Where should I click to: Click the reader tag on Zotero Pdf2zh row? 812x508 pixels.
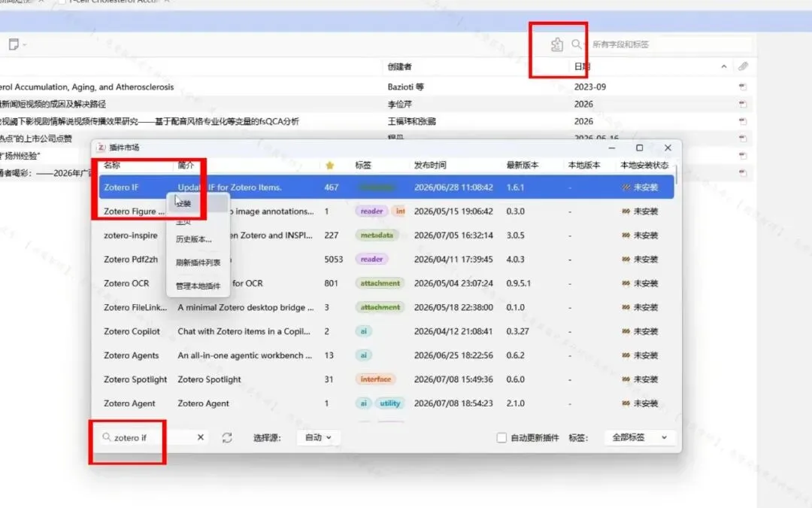[371, 259]
